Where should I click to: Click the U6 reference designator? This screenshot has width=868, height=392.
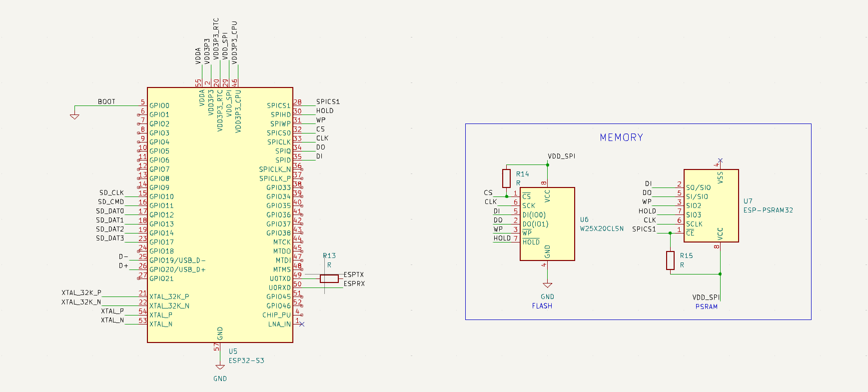click(584, 219)
